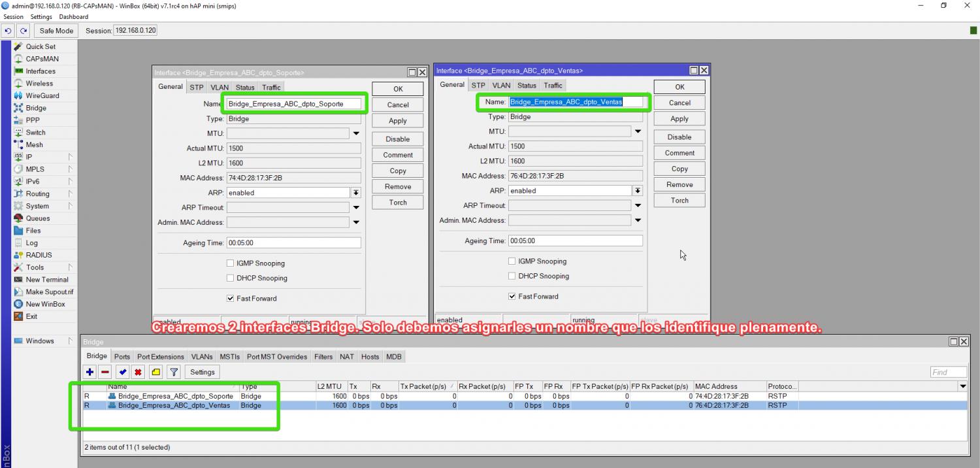Expand the MTU field arrow in Soporte dialog
980x468 pixels.
(356, 133)
